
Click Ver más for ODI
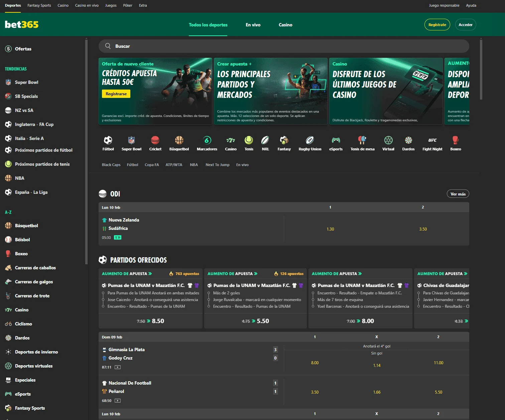[458, 194]
